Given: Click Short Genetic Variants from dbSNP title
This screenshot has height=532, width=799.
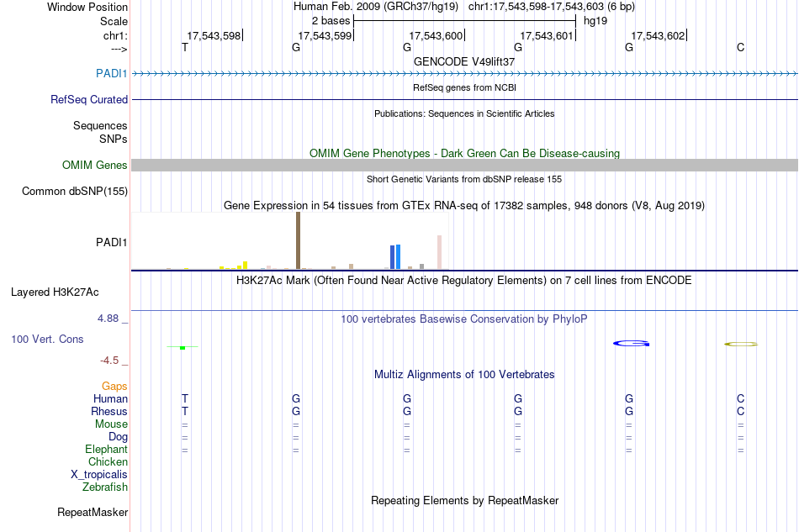Looking at the screenshot, I should coord(464,179).
